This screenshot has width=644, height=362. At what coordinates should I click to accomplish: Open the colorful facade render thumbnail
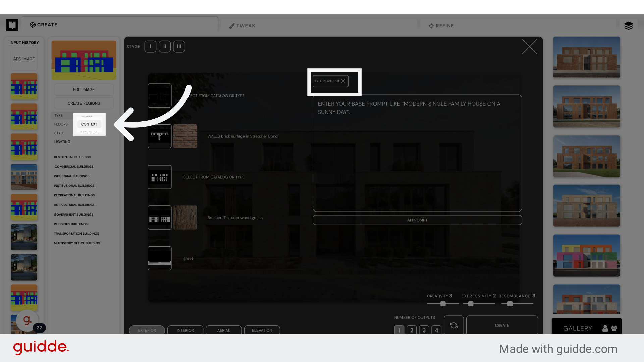tap(586, 255)
